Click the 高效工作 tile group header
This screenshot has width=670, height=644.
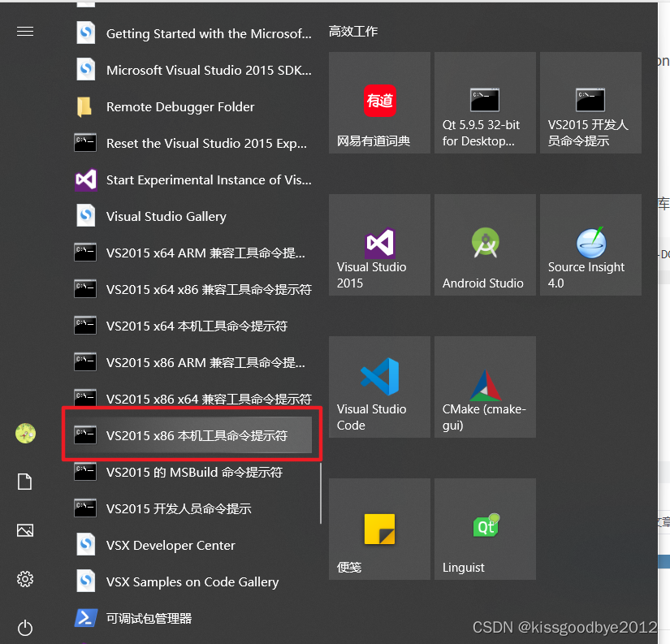(353, 31)
